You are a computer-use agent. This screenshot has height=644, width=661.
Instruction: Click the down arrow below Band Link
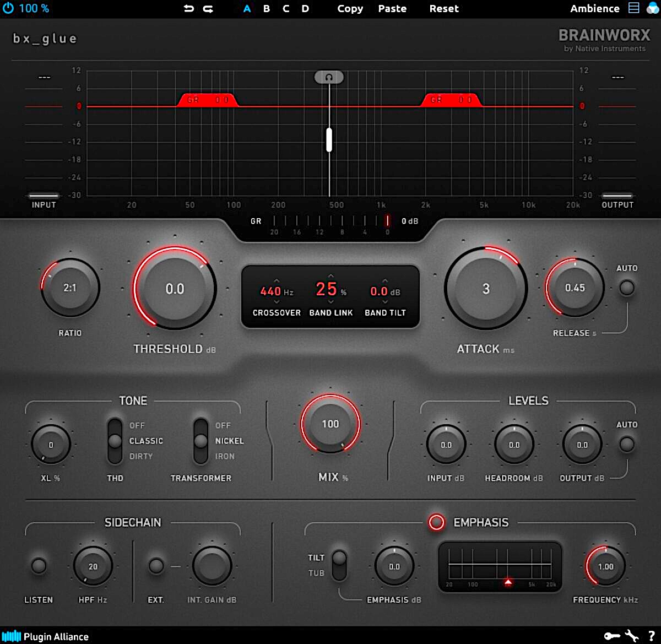pos(330,301)
